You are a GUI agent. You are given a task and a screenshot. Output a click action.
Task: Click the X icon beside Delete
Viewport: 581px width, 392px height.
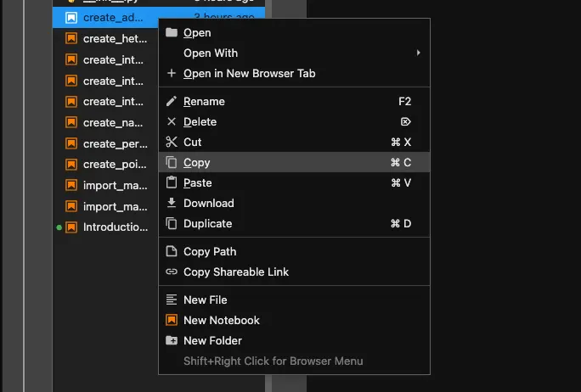click(172, 122)
